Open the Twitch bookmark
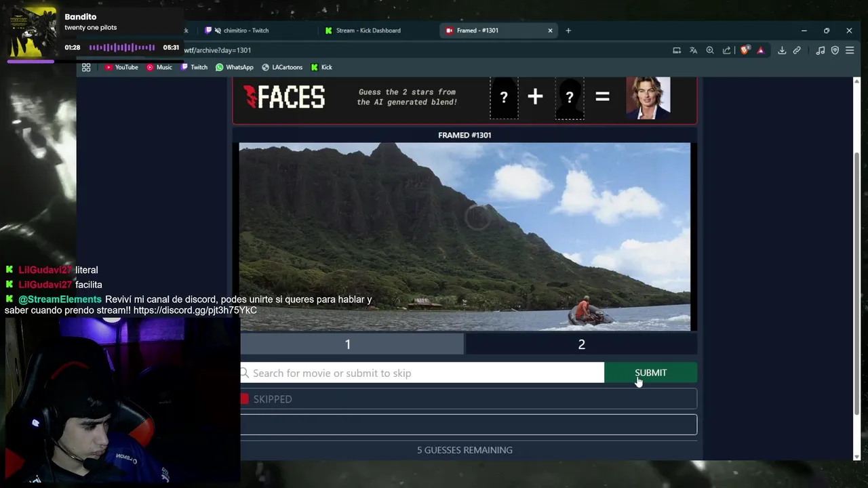 click(x=194, y=67)
